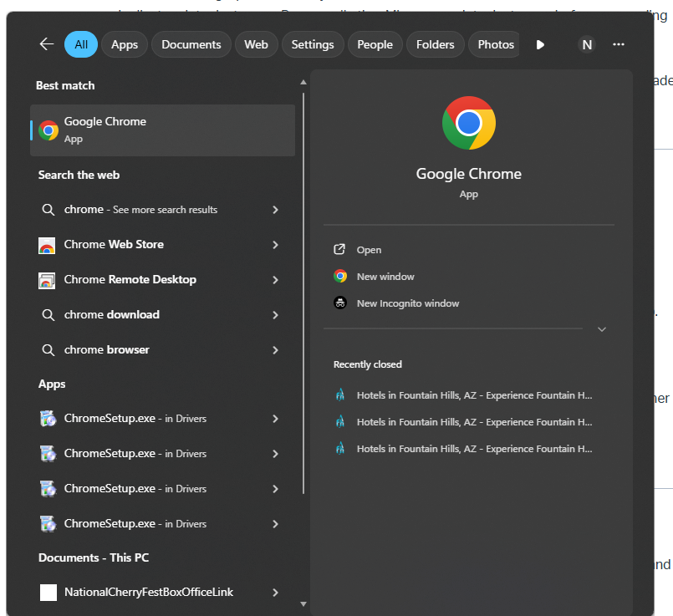Click the Open external-link icon
This screenshot has height=616, width=673.
[x=339, y=249]
